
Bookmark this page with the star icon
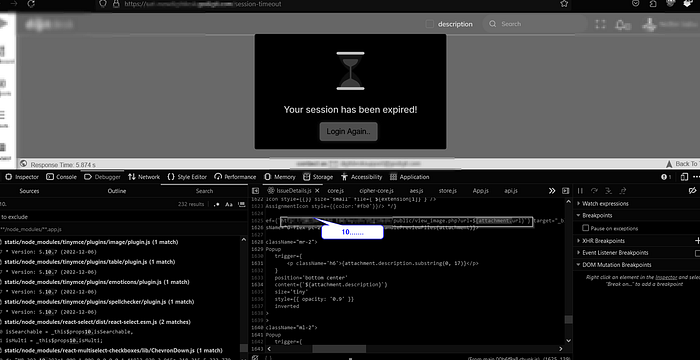564,4
